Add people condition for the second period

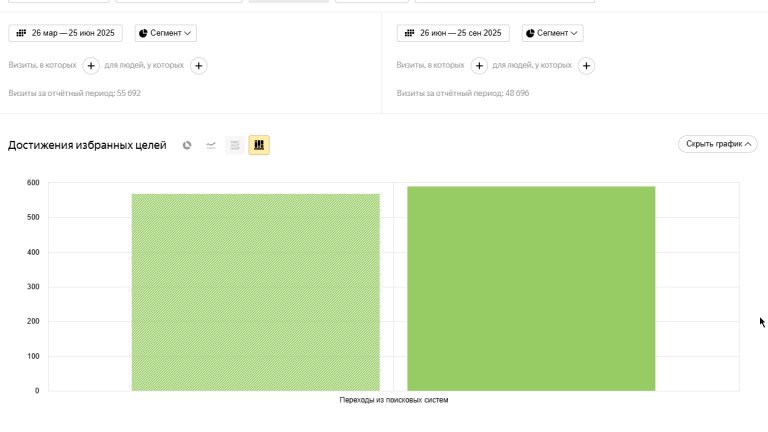click(586, 66)
